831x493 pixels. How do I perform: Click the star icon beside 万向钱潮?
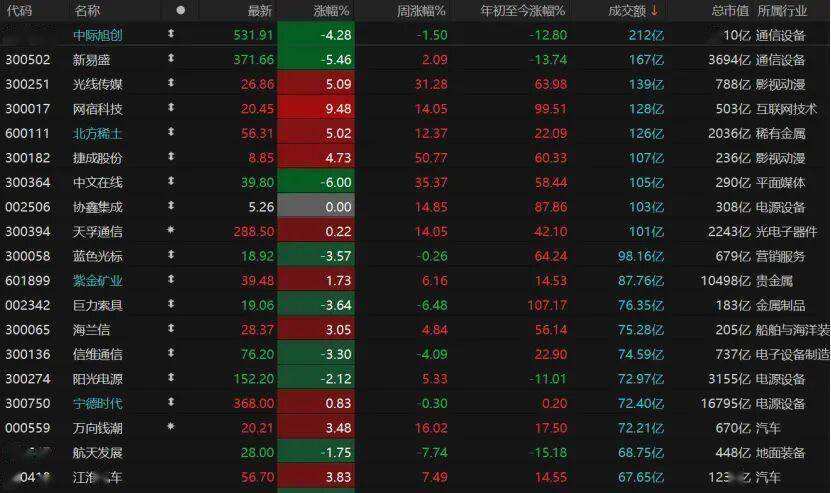[x=171, y=427]
